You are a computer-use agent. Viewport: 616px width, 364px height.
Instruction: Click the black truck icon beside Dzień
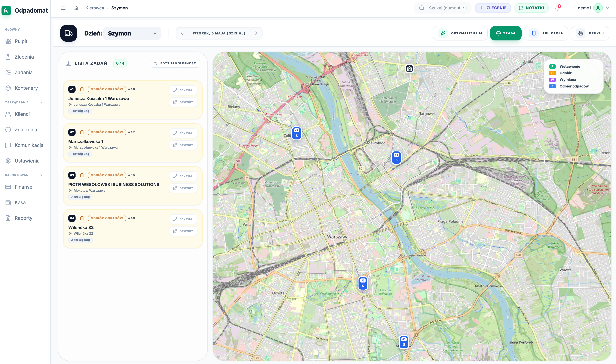pos(68,33)
